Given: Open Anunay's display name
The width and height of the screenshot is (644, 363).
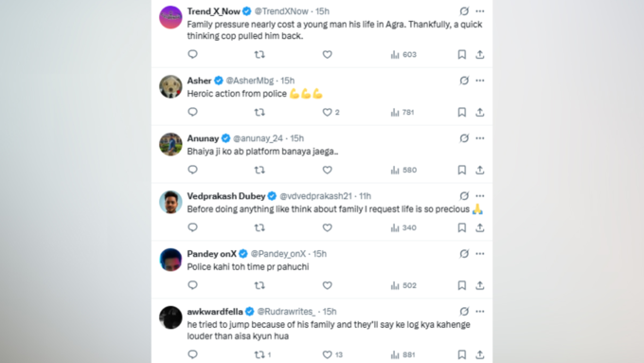Looking at the screenshot, I should point(203,138).
